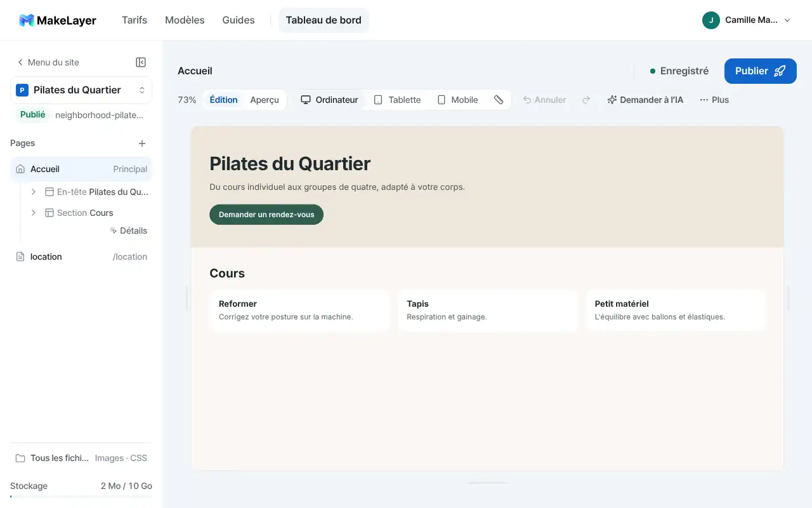The image size is (812, 508).
Task: Switch to Édition mode
Action: 223,100
